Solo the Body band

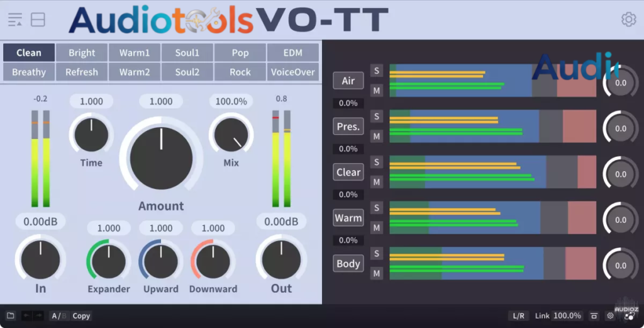point(377,253)
